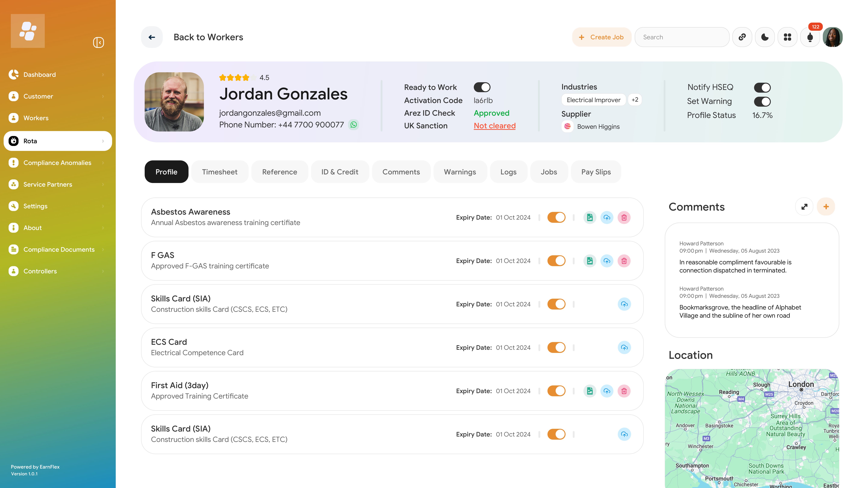
Task: Open notifications bell with 122 badge
Action: point(810,37)
